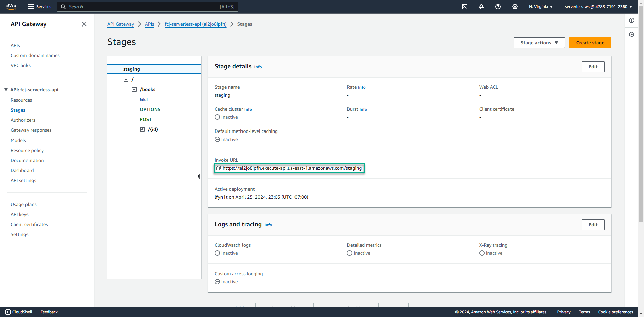Screen dimensions: 644x317
Task: Open Usage plans
Action: pyautogui.click(x=23, y=204)
